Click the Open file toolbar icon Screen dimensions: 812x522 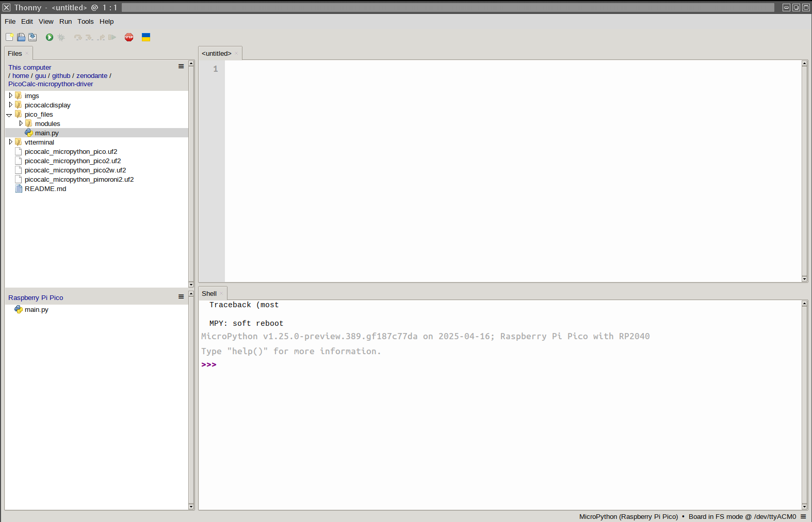(21, 37)
